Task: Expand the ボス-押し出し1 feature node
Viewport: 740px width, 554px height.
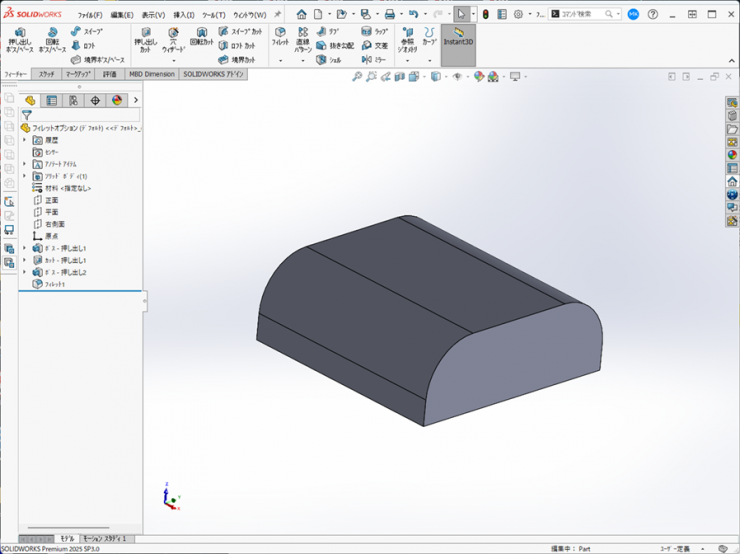Action: (x=25, y=248)
